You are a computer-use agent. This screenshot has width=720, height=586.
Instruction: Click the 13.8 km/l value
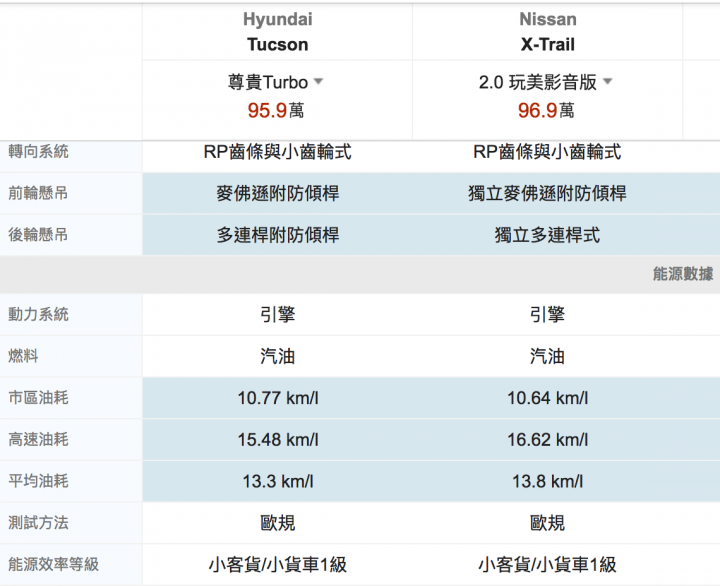coord(547,482)
